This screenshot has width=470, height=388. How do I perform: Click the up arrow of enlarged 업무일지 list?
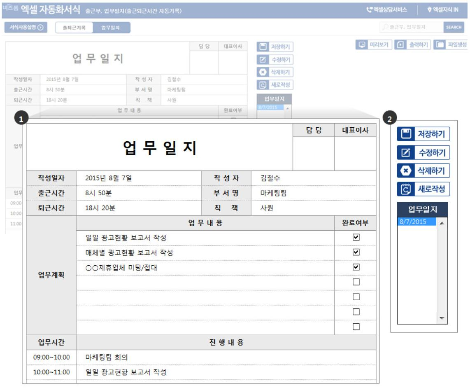tap(442, 223)
